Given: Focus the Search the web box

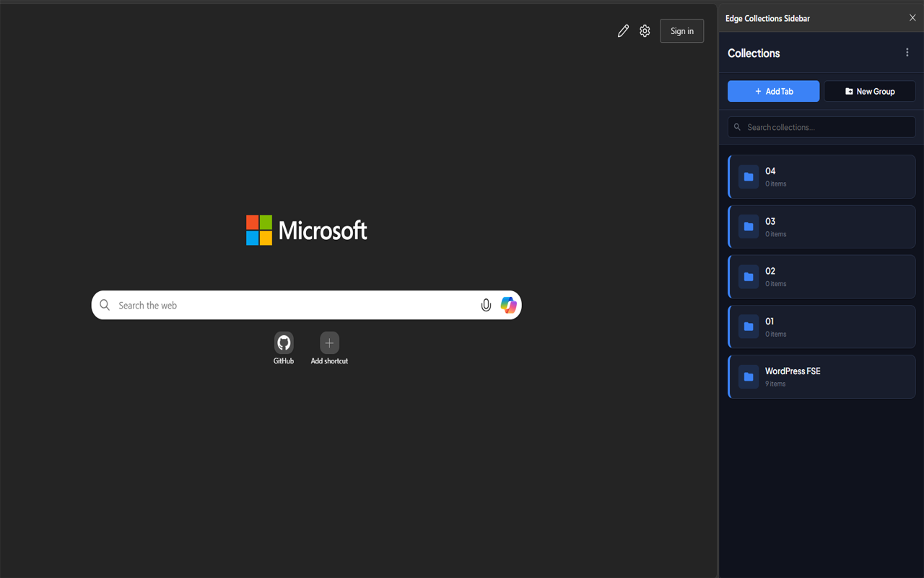Looking at the screenshot, I should (x=306, y=305).
